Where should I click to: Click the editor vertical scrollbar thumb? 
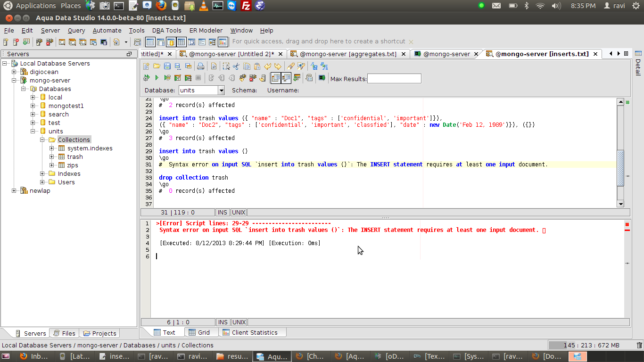[x=620, y=168]
